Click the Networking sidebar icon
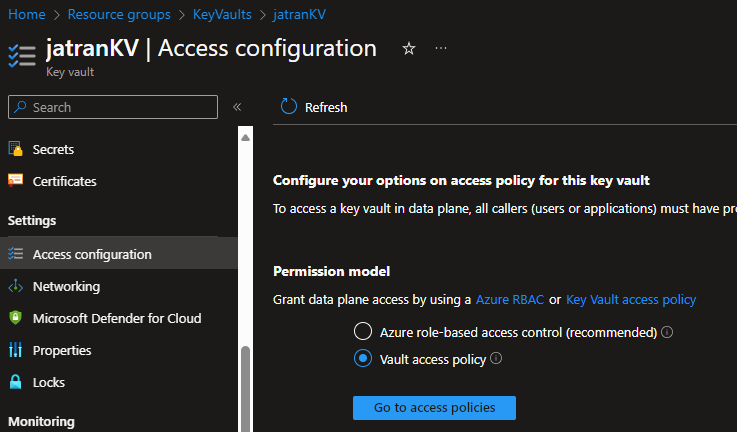 [16, 286]
